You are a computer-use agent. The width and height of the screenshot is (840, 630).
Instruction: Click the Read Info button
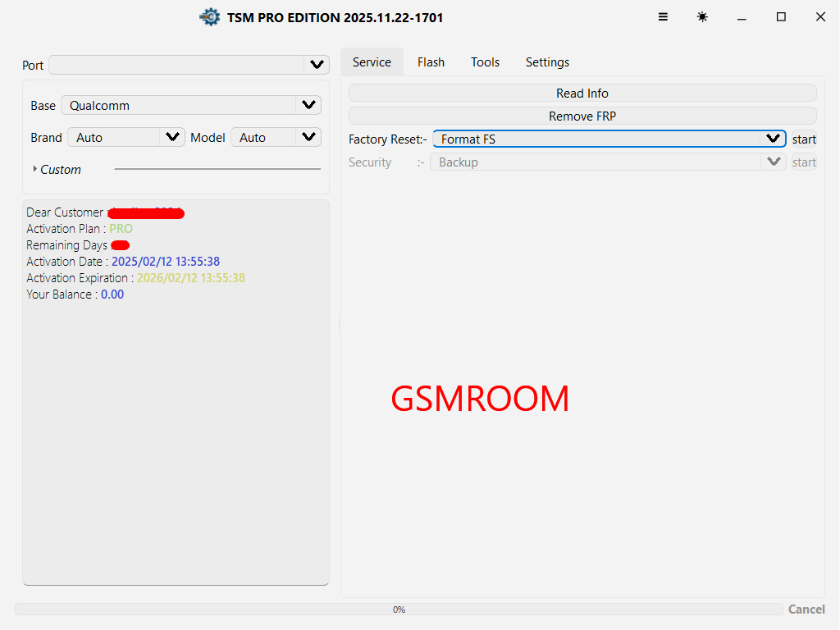582,94
